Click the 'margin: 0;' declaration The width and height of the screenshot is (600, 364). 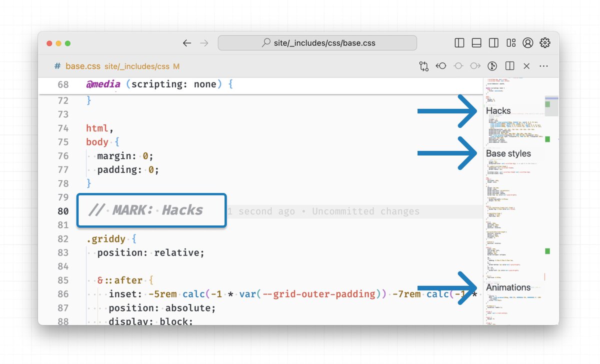point(125,156)
